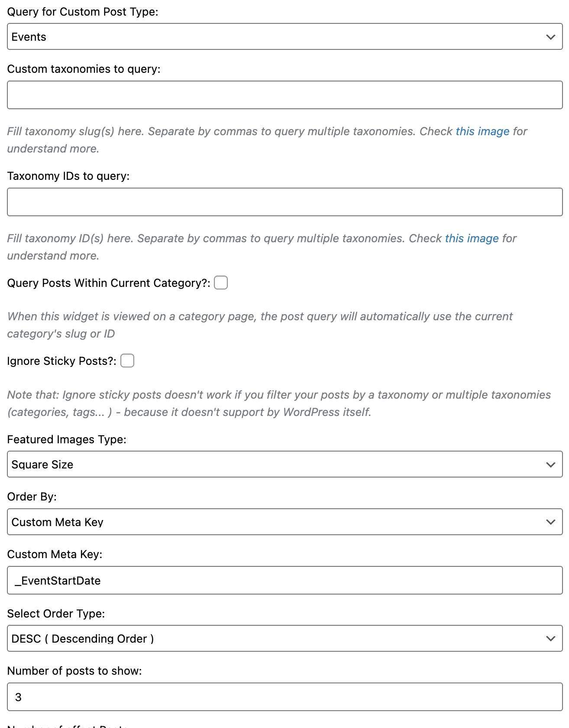Image resolution: width=569 pixels, height=728 pixels.
Task: Open the Featured Images Type select box
Action: coord(277,465)
